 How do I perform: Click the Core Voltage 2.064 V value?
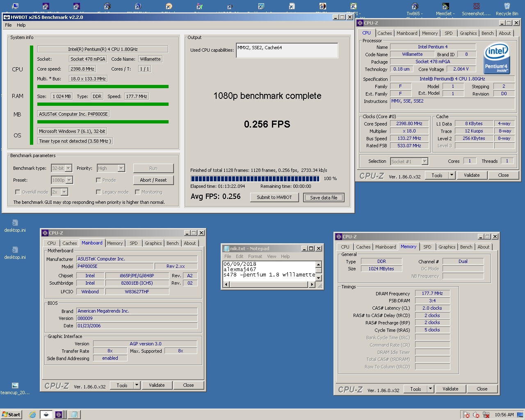[461, 69]
